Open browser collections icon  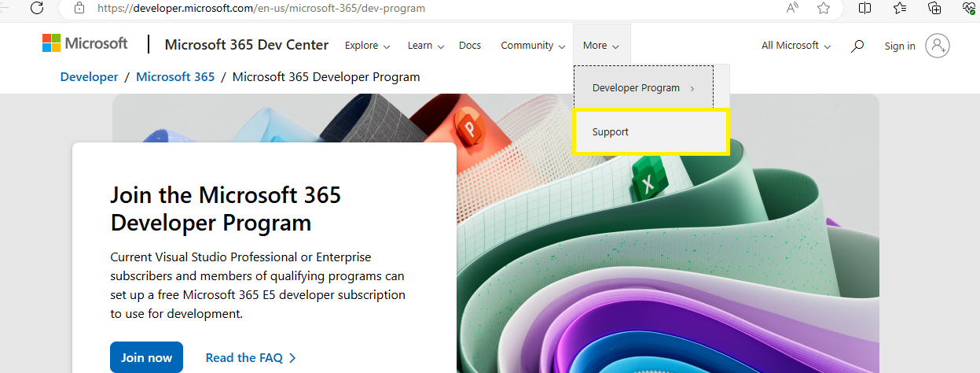(934, 8)
